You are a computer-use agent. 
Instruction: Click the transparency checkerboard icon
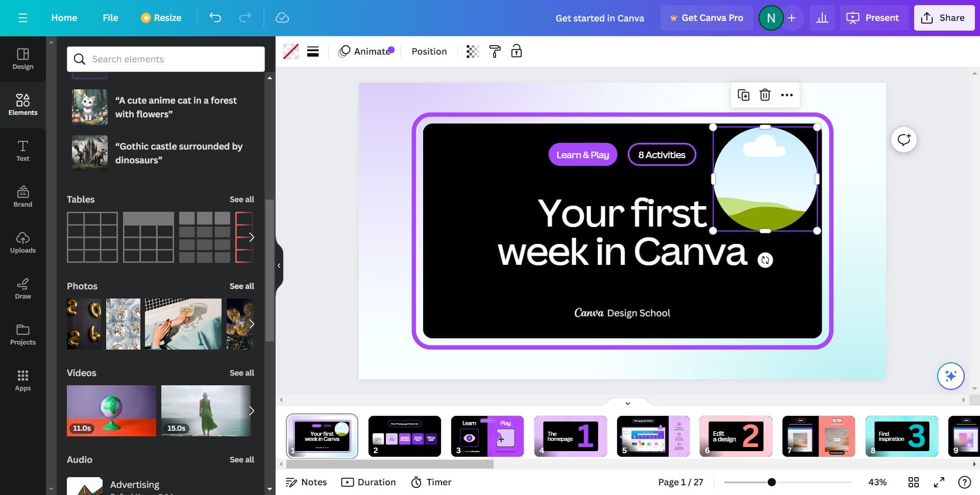(473, 52)
